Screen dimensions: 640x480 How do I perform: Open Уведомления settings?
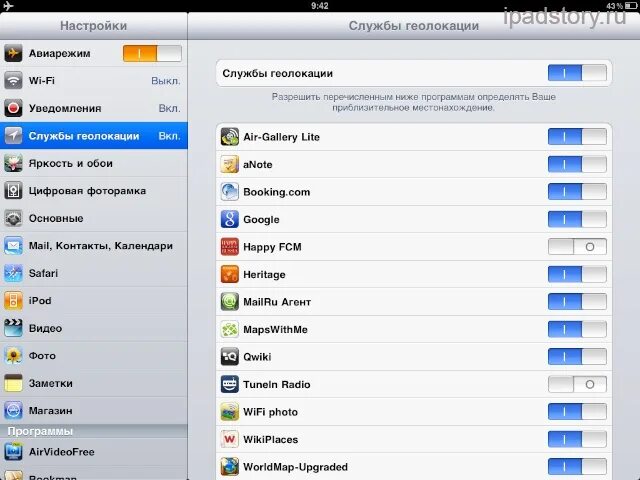coord(93,108)
